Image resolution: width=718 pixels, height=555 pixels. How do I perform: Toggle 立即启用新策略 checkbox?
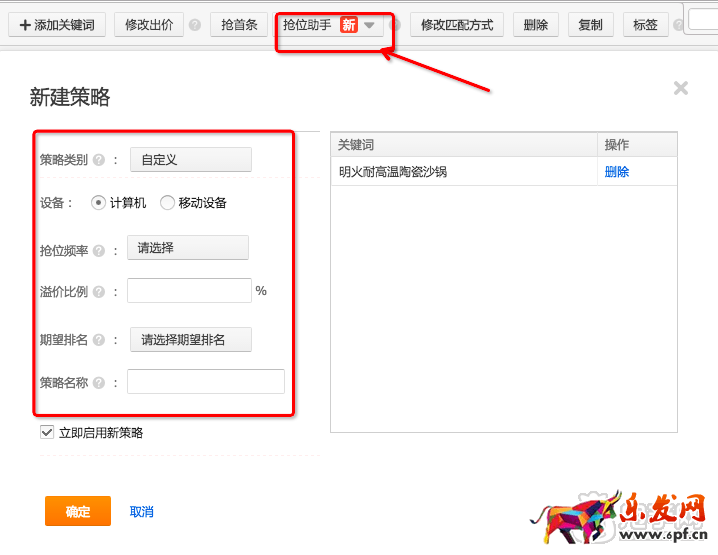click(47, 433)
